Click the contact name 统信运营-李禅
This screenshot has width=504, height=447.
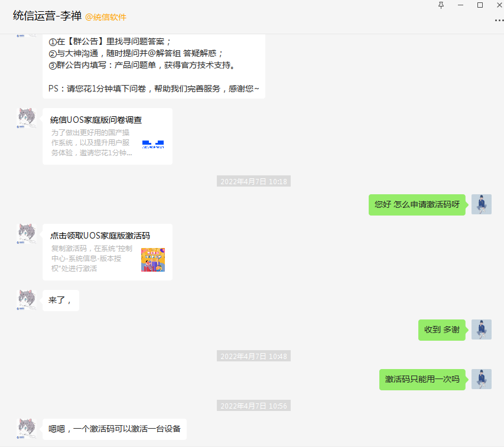coord(47,16)
